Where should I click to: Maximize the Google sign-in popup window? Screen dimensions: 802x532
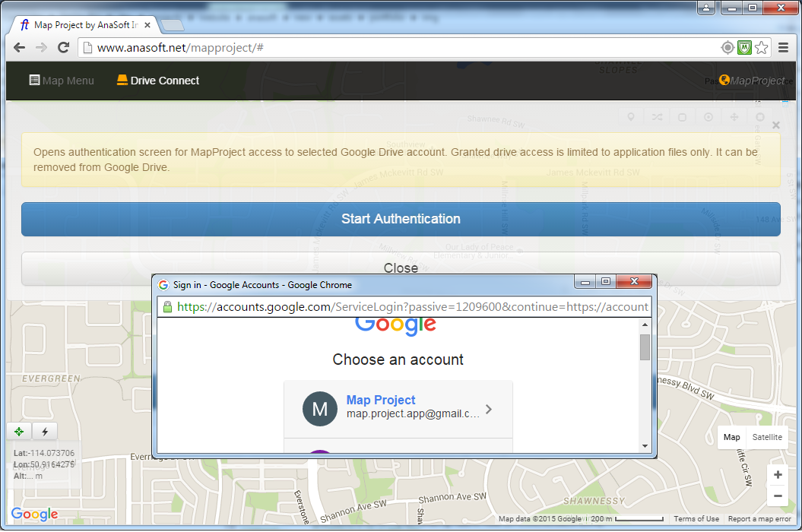[x=606, y=281]
